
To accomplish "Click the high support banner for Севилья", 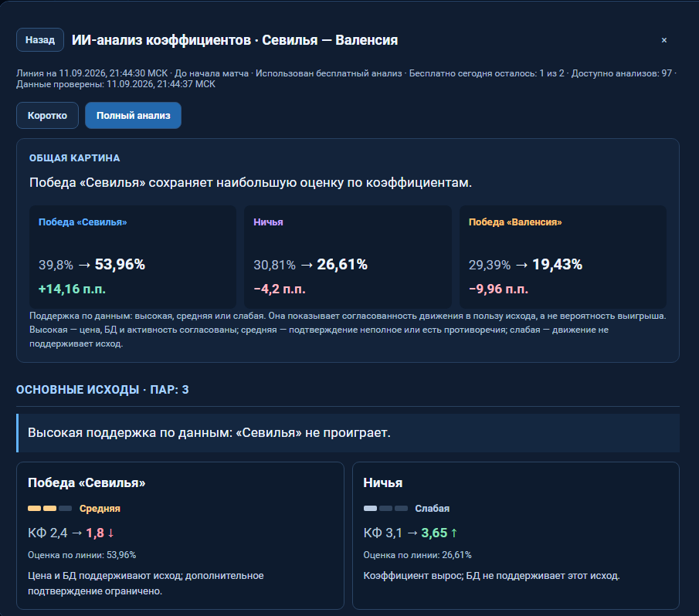I will [x=348, y=433].
